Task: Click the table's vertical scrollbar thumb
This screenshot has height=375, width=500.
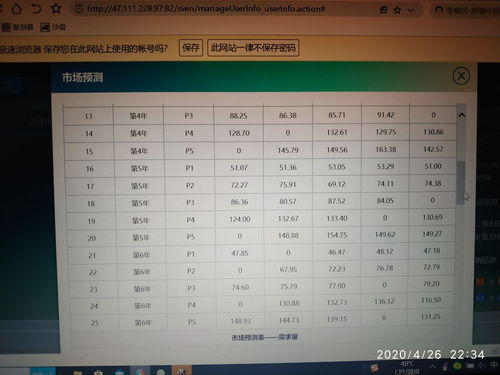Action: tap(461, 183)
